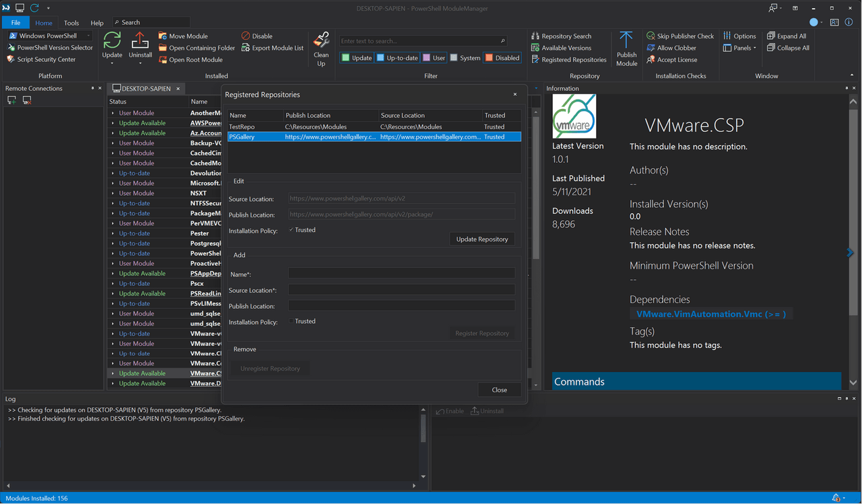Click Collapse All in Window group

(x=788, y=48)
